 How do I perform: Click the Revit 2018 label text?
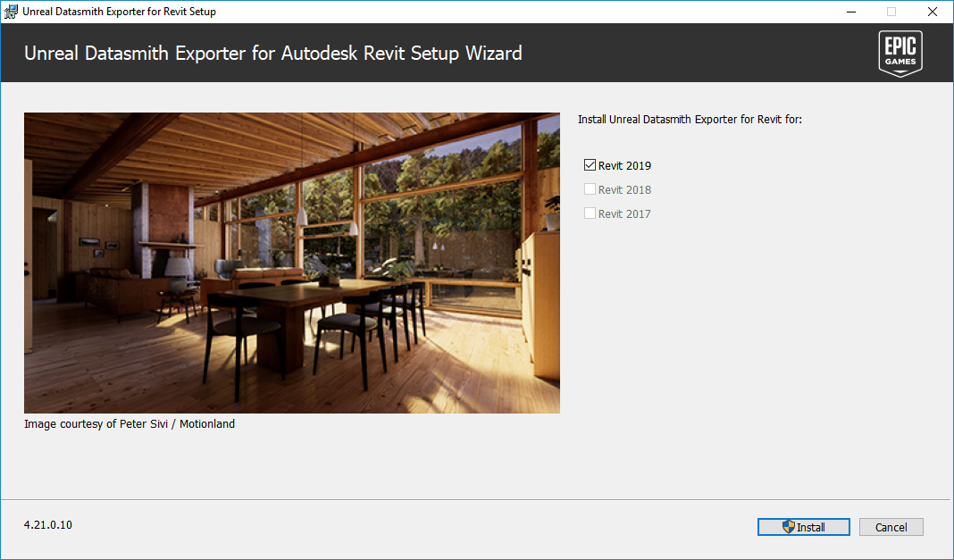pyautogui.click(x=624, y=189)
